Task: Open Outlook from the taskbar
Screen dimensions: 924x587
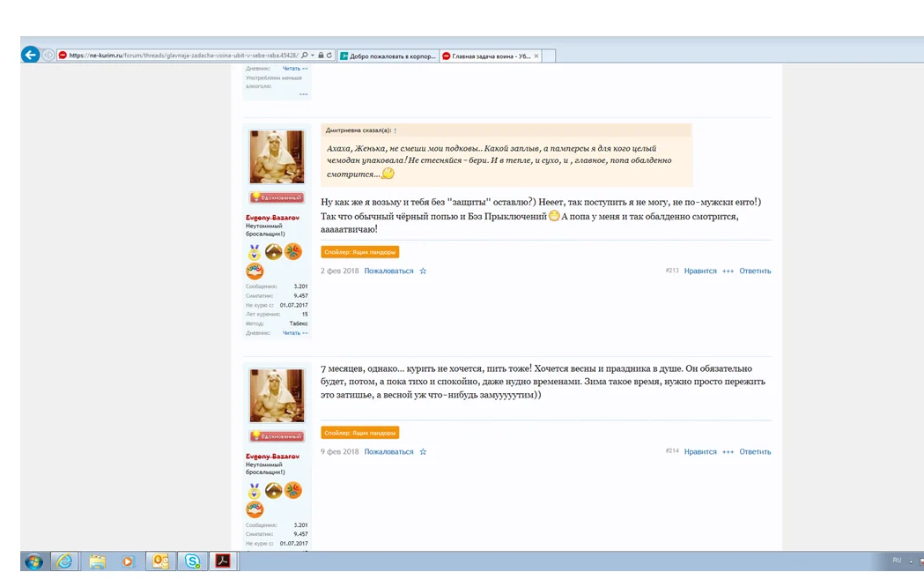Action: (160, 561)
